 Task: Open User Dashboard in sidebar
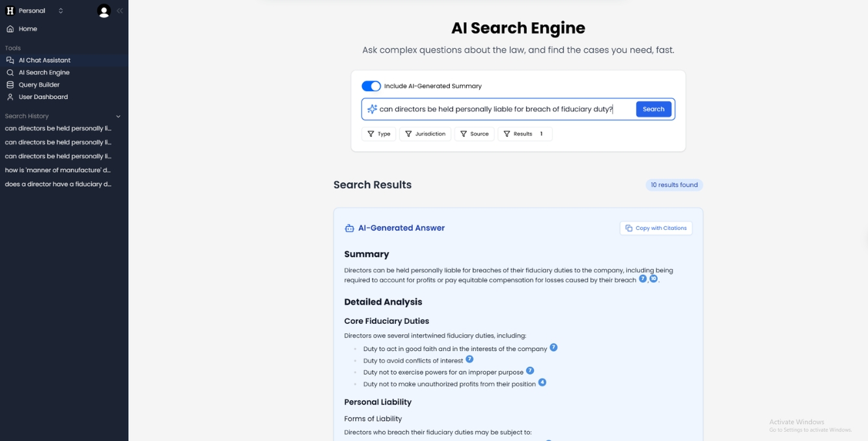tap(43, 97)
